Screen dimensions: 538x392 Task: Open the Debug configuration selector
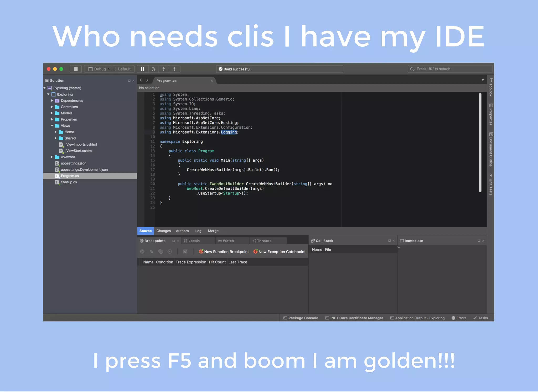click(97, 69)
